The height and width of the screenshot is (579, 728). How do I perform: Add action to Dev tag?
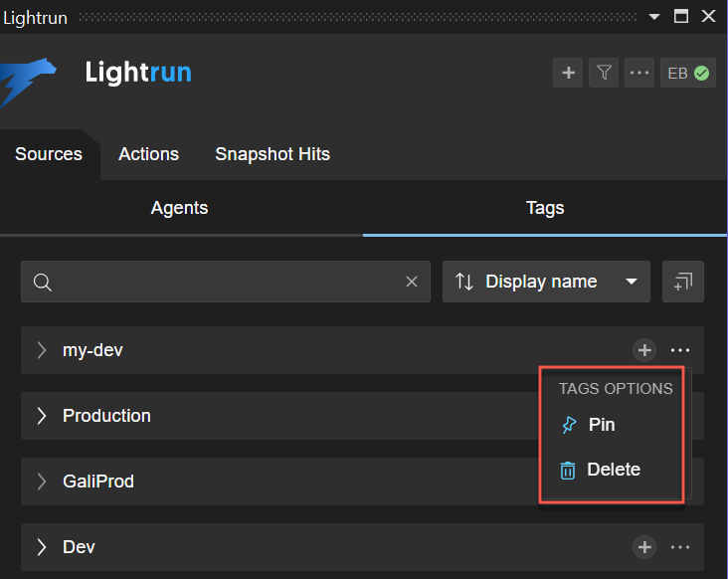click(x=644, y=547)
